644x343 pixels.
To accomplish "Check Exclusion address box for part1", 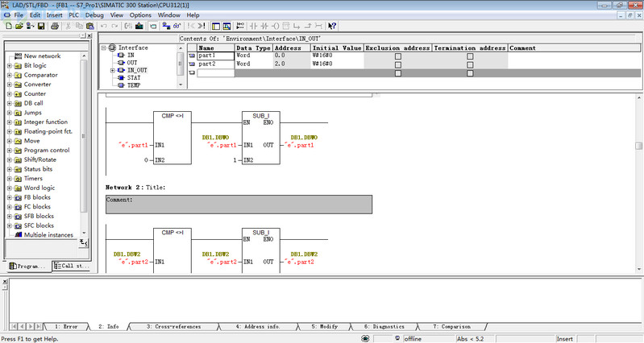I will click(397, 56).
